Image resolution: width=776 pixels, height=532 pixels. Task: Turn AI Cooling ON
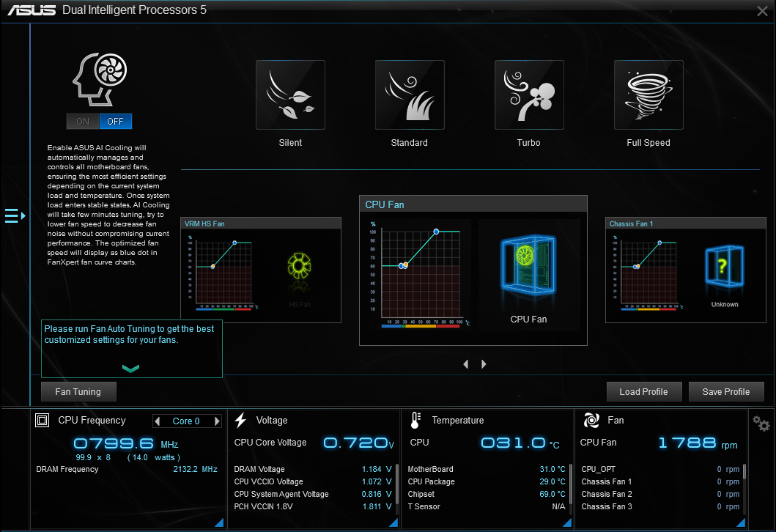coord(83,122)
